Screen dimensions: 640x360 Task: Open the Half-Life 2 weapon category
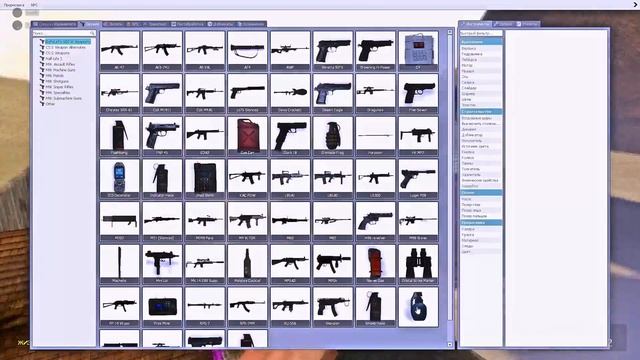click(54, 59)
